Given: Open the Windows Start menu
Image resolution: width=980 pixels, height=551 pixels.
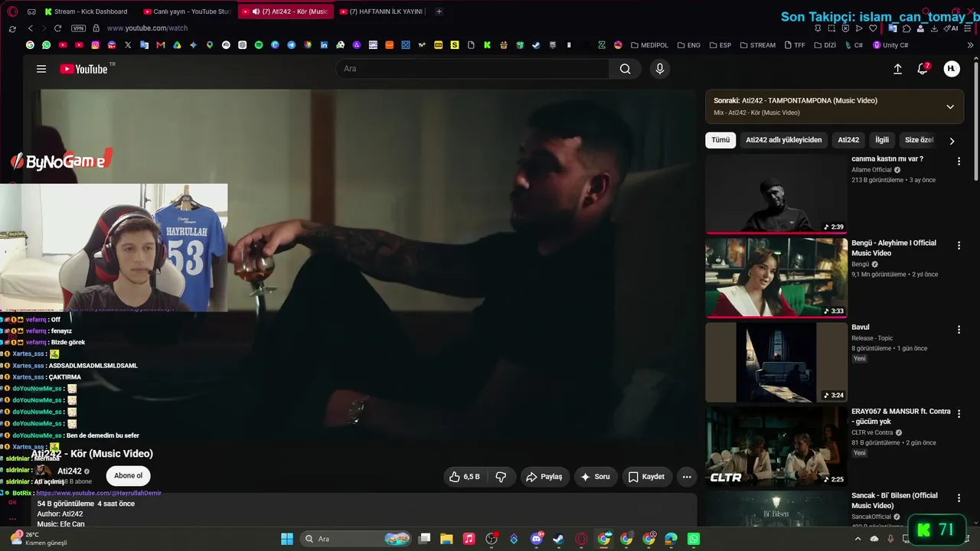Looking at the screenshot, I should point(287,539).
